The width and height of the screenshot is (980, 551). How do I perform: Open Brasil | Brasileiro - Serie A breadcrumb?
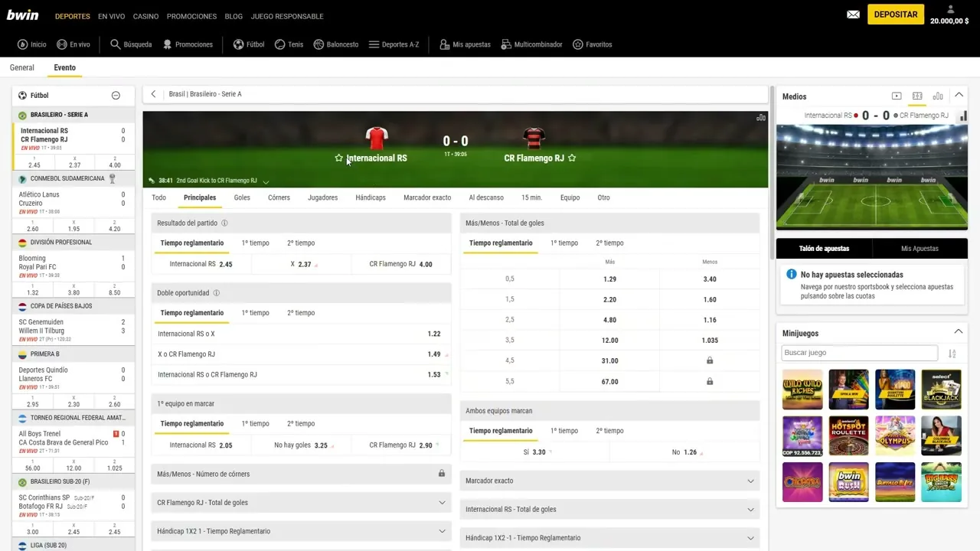[x=205, y=94]
